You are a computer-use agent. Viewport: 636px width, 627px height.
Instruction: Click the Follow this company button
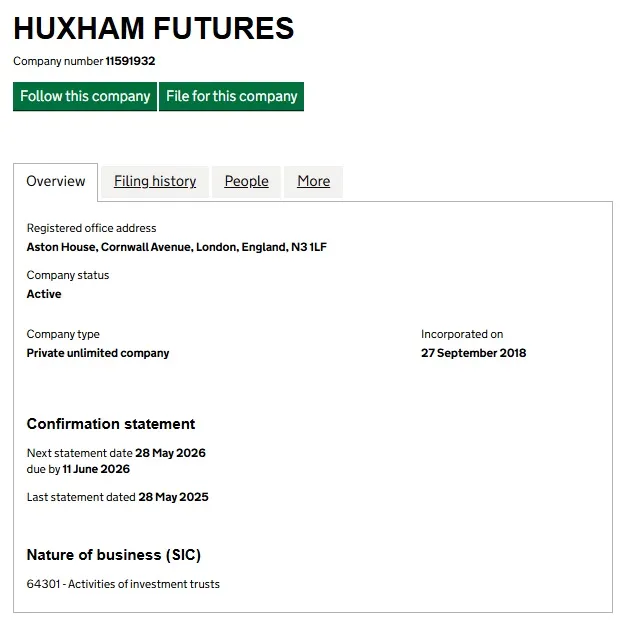[85, 97]
